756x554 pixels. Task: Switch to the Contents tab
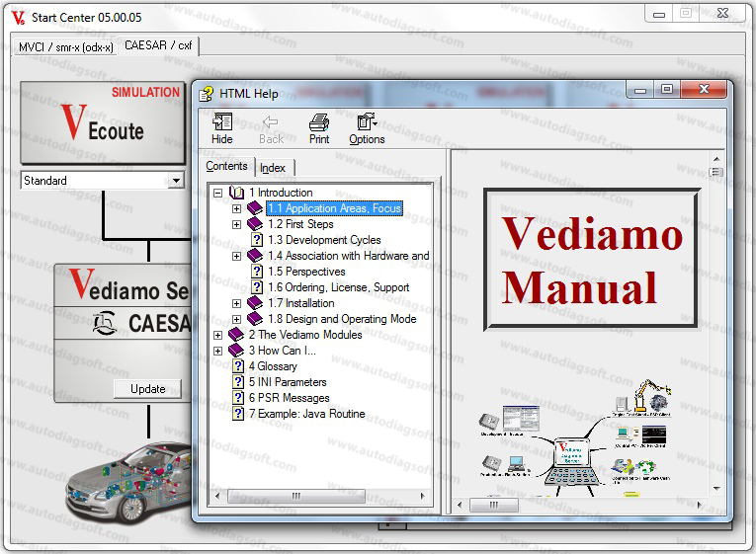[x=226, y=166]
